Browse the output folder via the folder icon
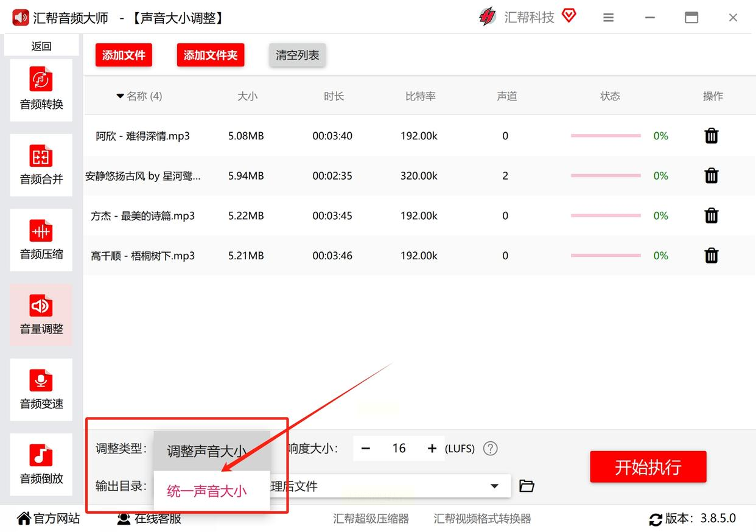 (527, 486)
